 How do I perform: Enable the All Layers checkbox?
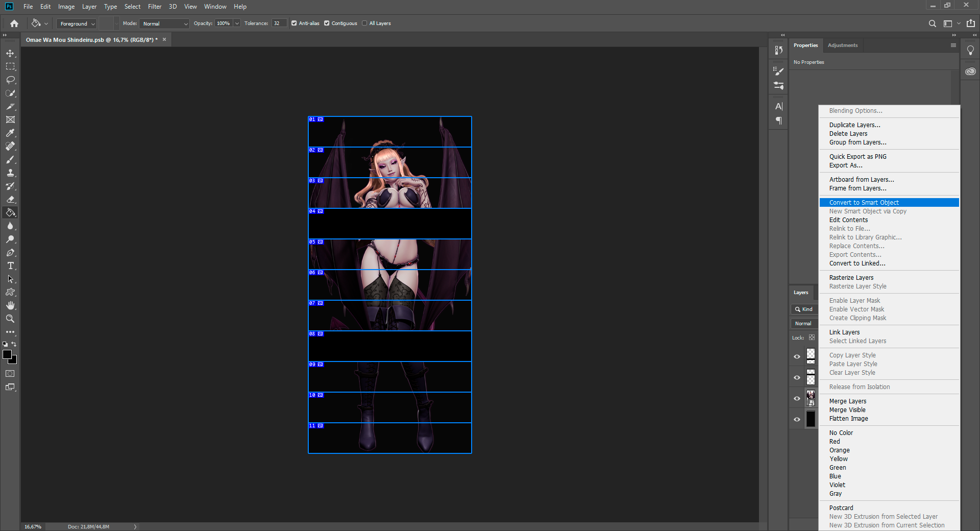364,23
